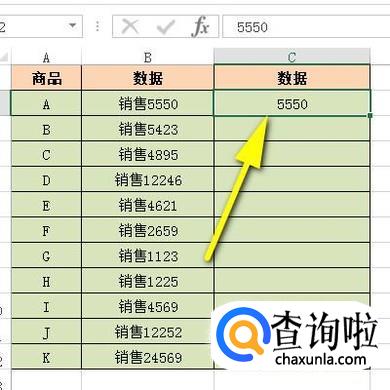The width and height of the screenshot is (390, 390).
Task: Select the 商品 header cell
Action: [46, 78]
